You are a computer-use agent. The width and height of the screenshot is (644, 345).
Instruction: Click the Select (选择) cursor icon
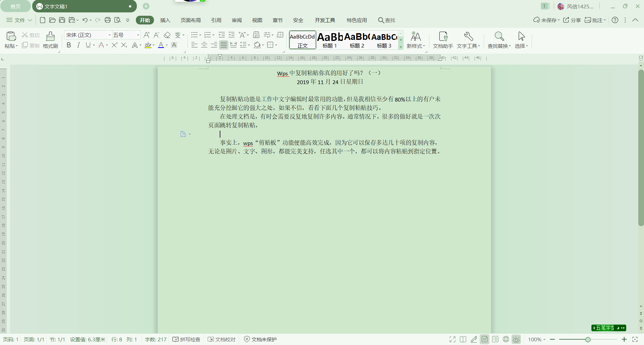[x=521, y=36]
